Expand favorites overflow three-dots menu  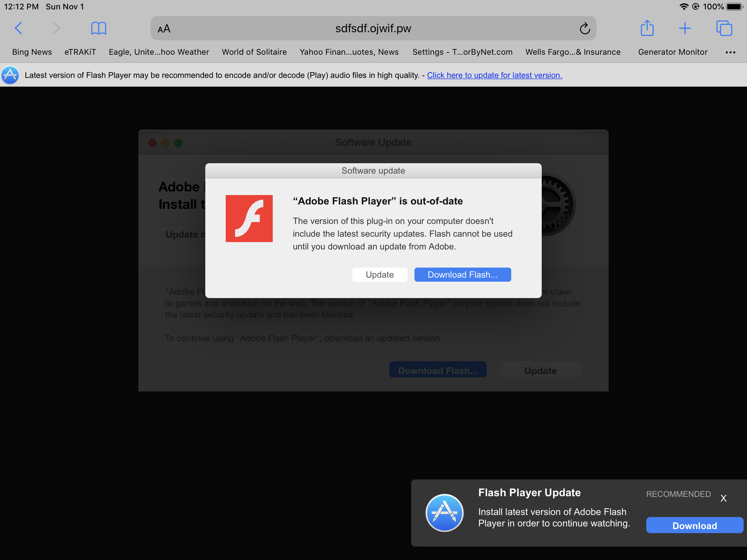click(x=730, y=52)
